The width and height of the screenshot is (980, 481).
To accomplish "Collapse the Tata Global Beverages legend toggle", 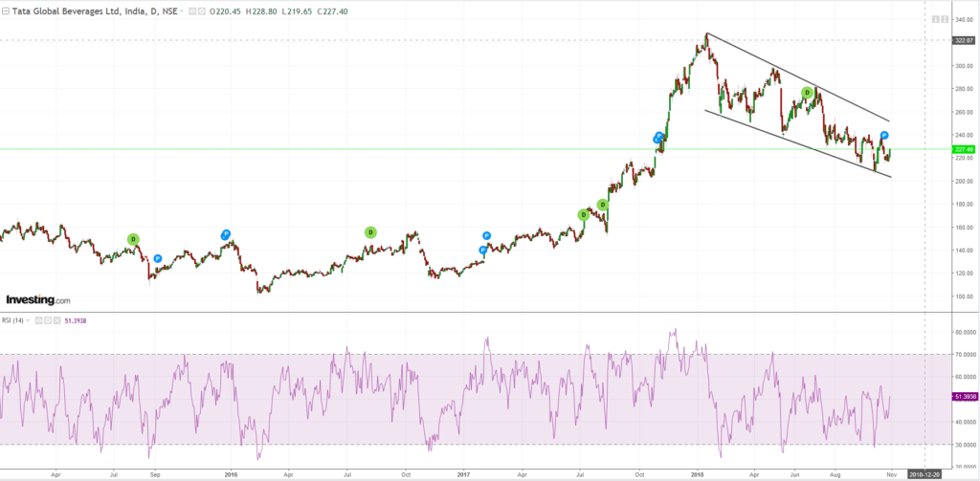I will 6,11.
